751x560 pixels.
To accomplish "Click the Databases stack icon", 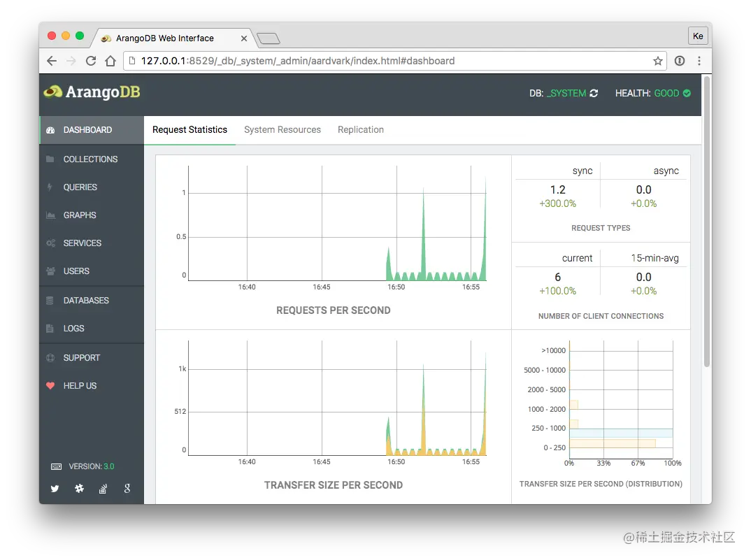I will click(50, 301).
